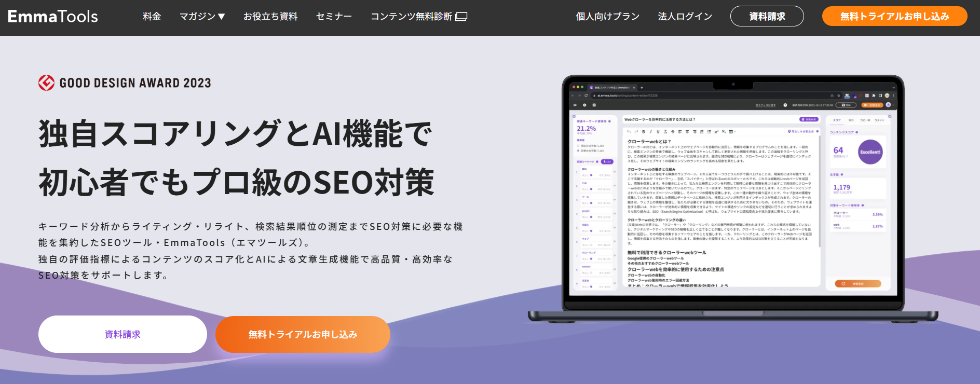Click the purple Excellent! badge in laptop preview

pos(870,152)
